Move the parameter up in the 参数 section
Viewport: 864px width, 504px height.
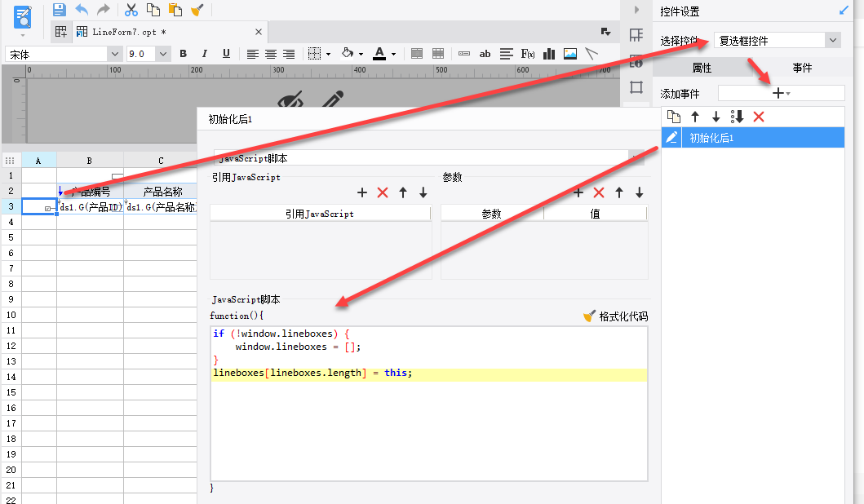pyautogui.click(x=619, y=192)
